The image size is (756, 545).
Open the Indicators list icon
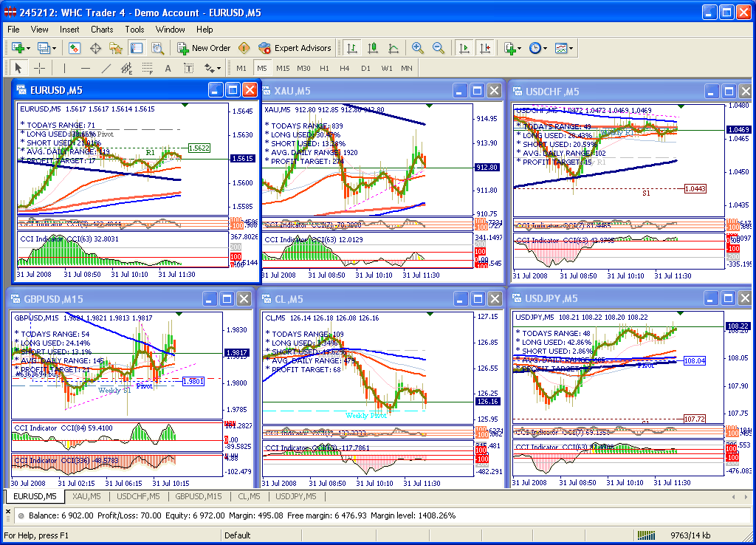tap(509, 48)
